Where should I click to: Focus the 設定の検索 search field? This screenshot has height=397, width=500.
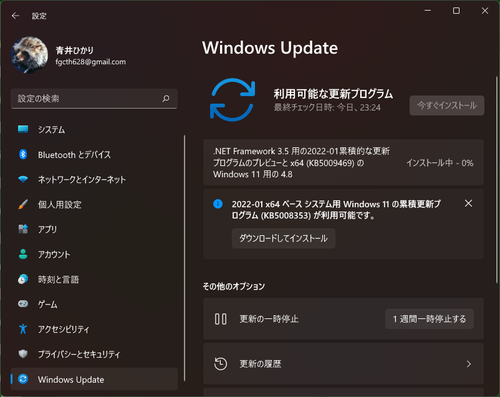click(94, 99)
